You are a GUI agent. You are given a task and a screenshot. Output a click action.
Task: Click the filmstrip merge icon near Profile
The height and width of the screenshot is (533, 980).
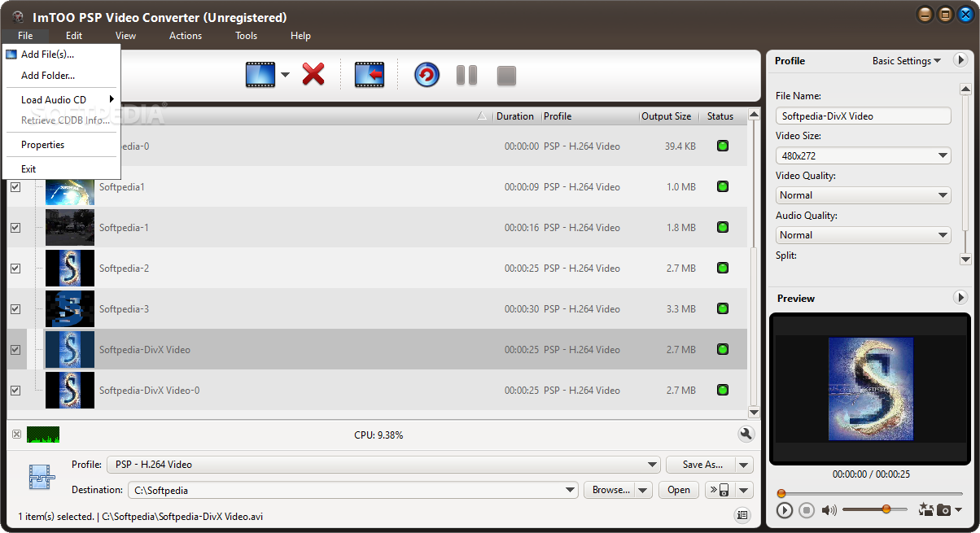41,477
